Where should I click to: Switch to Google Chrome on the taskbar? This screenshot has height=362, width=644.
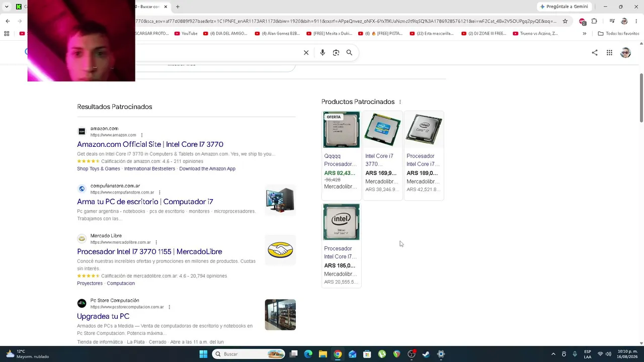338,354
